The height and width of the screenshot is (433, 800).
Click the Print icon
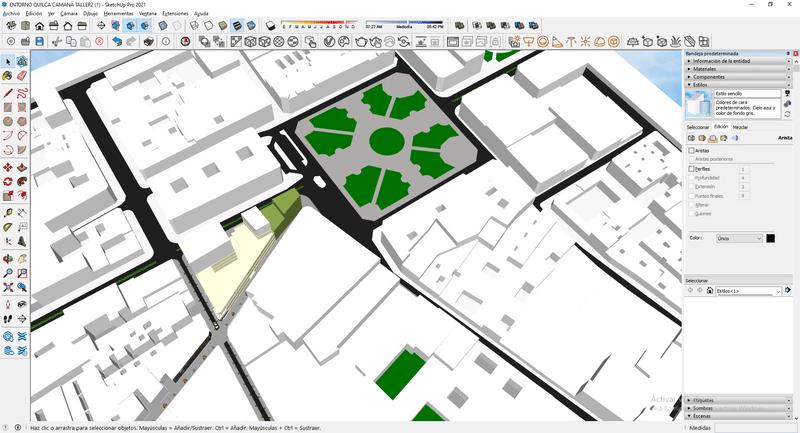pyautogui.click(x=148, y=42)
